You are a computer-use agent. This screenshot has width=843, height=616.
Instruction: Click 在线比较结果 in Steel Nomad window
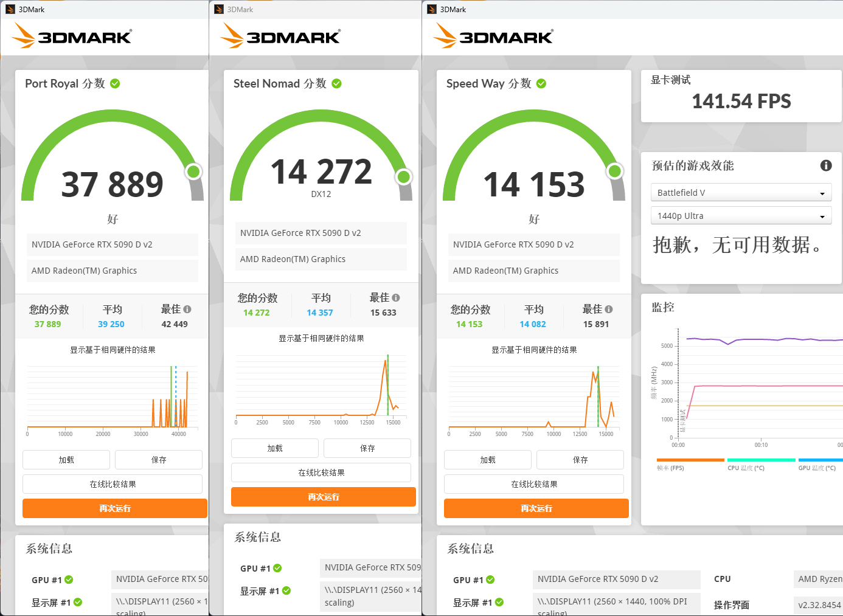tap(321, 472)
